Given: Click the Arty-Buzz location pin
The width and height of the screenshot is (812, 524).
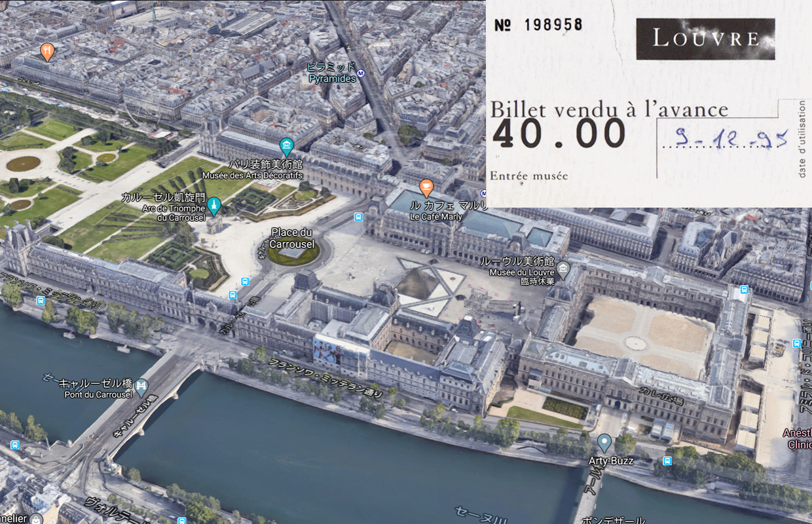Looking at the screenshot, I should coord(604,443).
